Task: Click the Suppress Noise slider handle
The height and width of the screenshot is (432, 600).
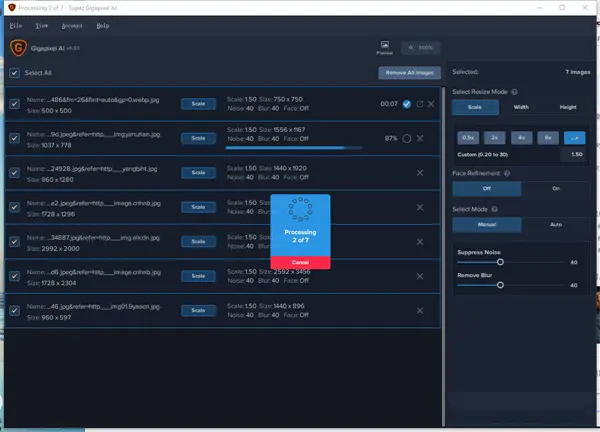Action: [500, 262]
